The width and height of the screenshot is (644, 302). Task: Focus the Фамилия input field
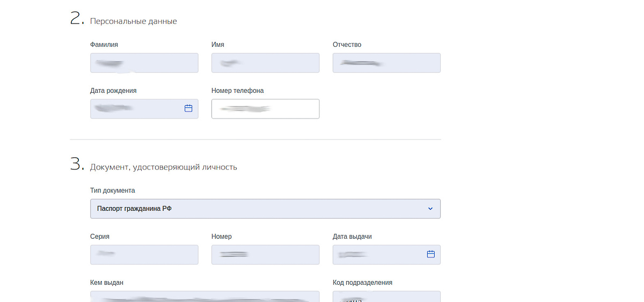click(144, 63)
